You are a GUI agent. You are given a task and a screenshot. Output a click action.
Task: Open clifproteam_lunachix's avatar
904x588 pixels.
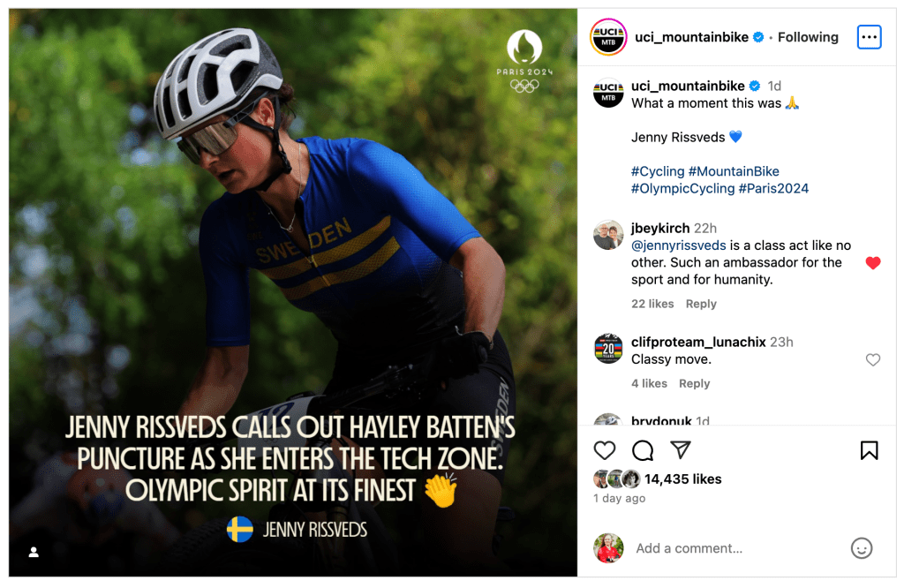coord(608,349)
